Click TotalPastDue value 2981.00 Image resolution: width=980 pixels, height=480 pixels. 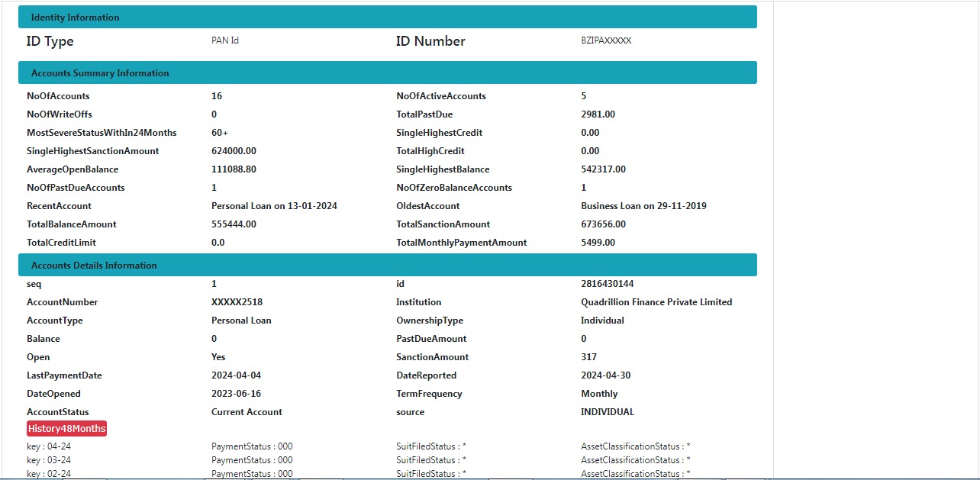coord(598,114)
